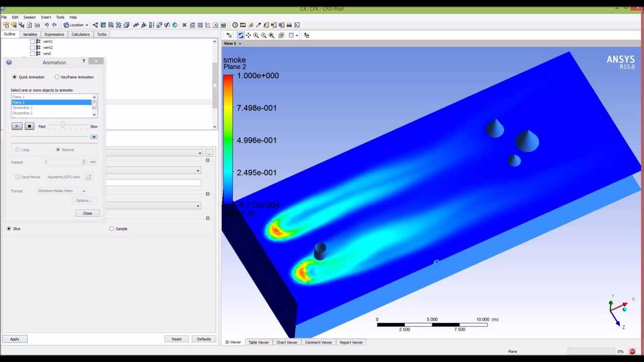The width and height of the screenshot is (644, 362).
Task: Open the second details combo box dropdown
Action: click(x=198, y=170)
